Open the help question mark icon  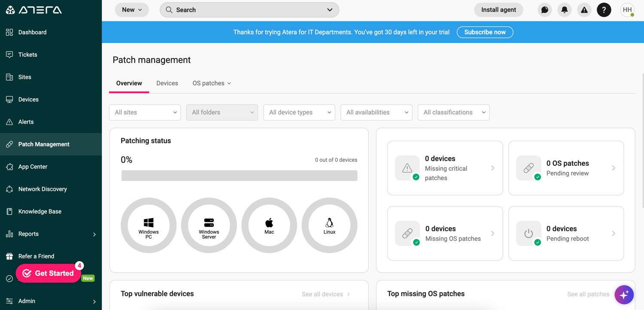(x=604, y=10)
